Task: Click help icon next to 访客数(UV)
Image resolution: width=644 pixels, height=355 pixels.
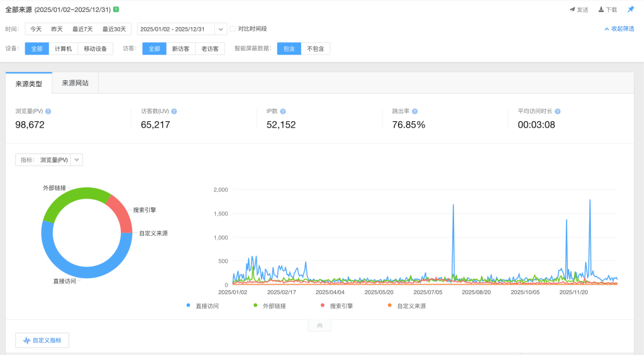Action: click(x=174, y=111)
